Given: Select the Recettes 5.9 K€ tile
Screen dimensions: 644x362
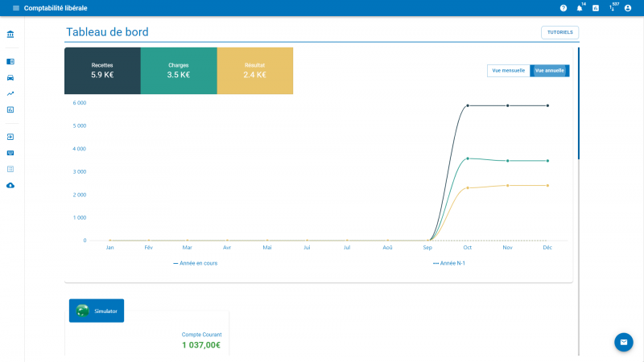Looking at the screenshot, I should [x=102, y=71].
